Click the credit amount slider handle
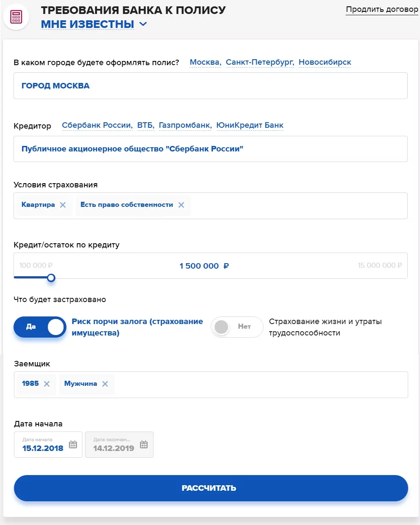 pyautogui.click(x=51, y=278)
